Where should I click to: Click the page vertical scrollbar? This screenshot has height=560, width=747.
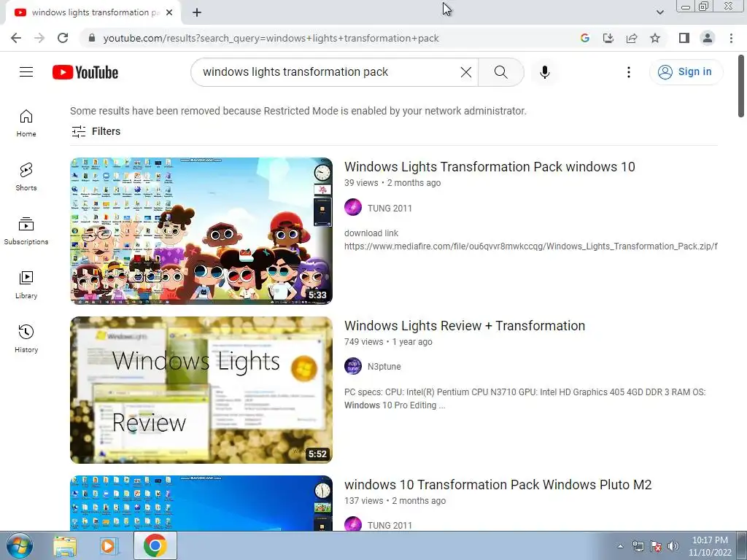pyautogui.click(x=741, y=86)
